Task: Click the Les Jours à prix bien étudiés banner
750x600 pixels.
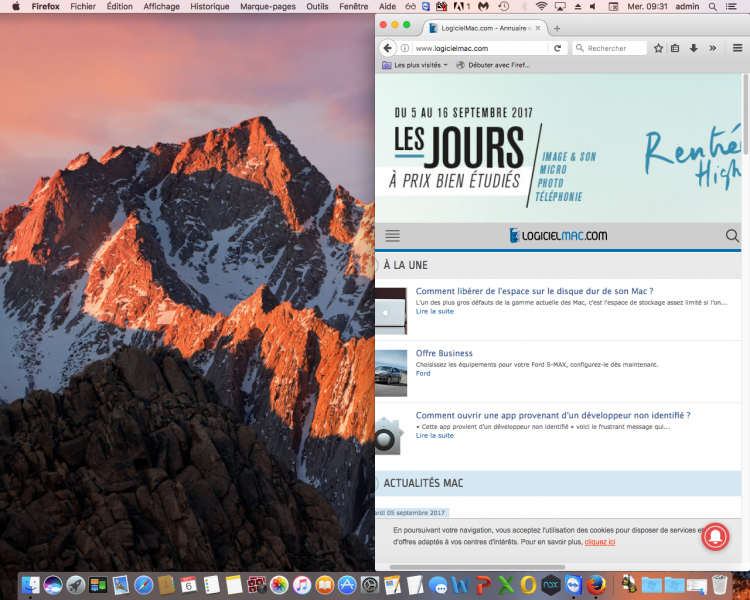Action: pos(558,148)
